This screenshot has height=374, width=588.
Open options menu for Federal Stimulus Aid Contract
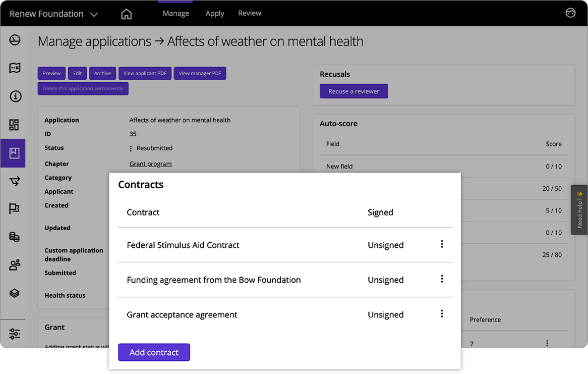442,244
